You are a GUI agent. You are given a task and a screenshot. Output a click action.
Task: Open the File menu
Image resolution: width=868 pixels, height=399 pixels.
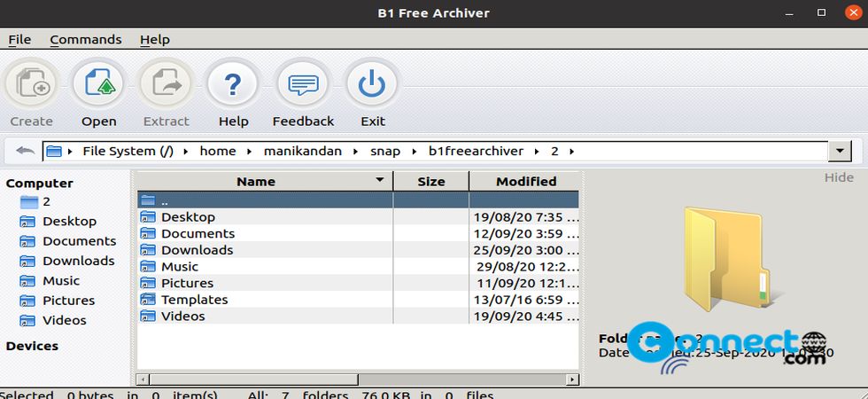tap(19, 39)
